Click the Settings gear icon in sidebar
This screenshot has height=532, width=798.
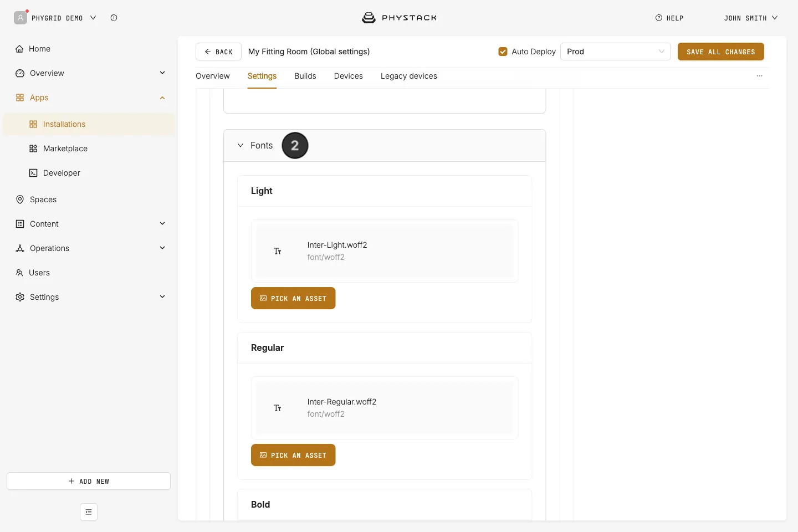coord(20,297)
